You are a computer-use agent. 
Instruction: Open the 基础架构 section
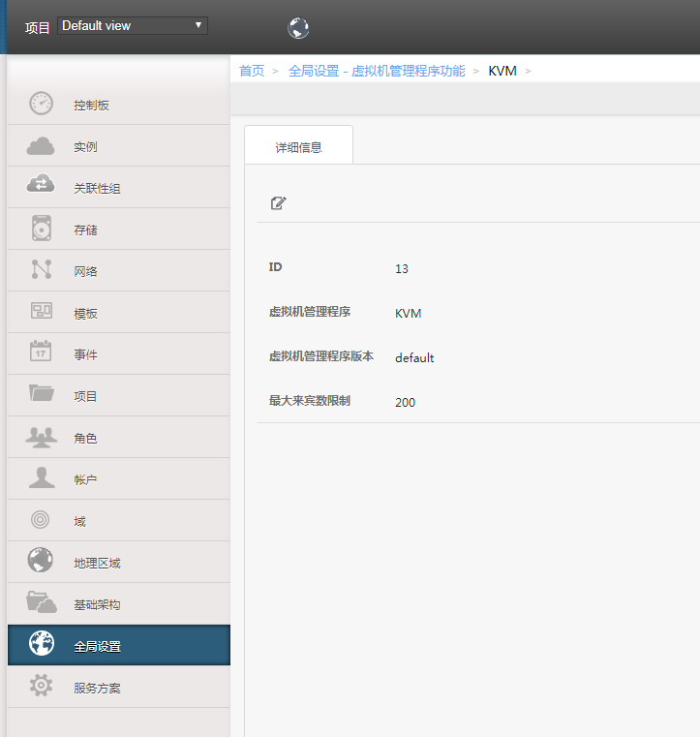(119, 604)
